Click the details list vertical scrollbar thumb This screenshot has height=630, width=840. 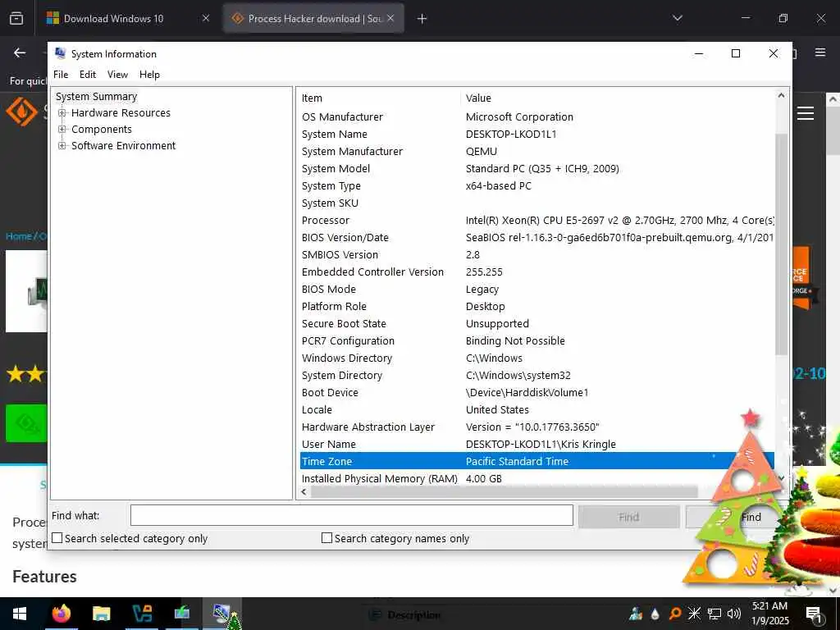pyautogui.click(x=781, y=244)
